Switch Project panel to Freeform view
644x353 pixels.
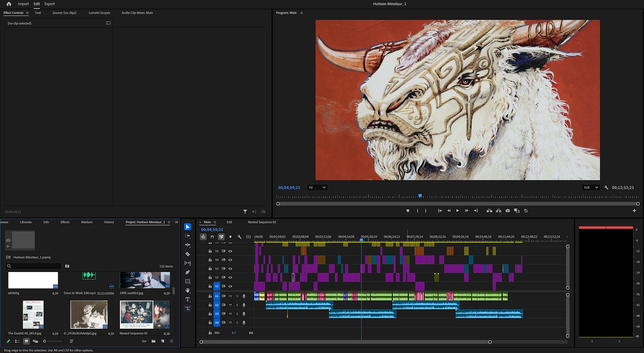35,341
